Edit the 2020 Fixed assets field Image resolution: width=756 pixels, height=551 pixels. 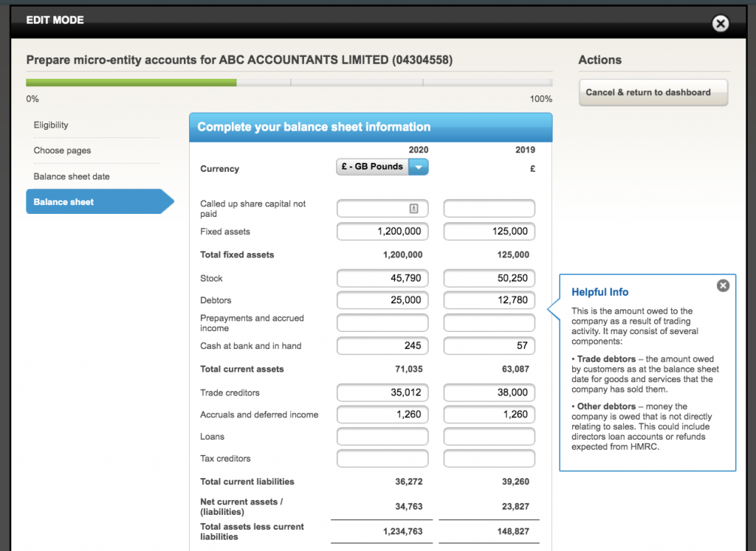tap(382, 232)
